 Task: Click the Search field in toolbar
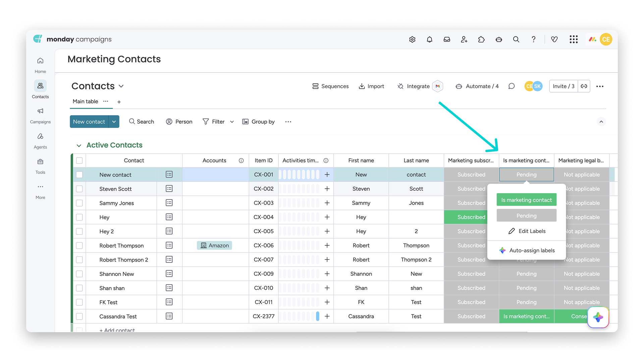(142, 122)
